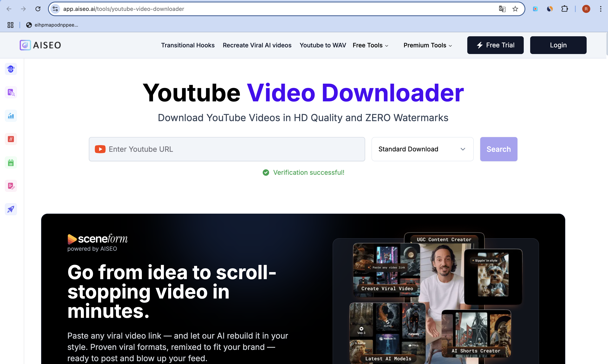Click the Login button
The image size is (608, 364).
[558, 45]
